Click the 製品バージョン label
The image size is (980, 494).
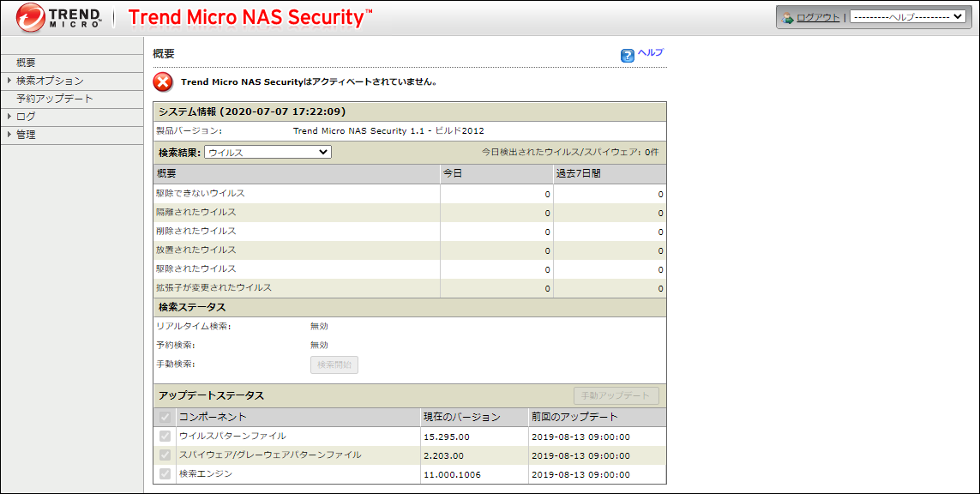[x=189, y=130]
